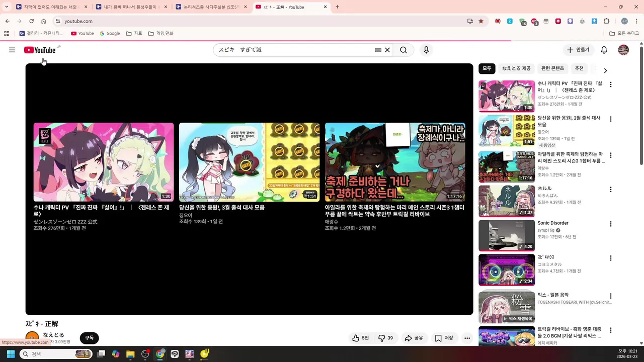Open File Explorer from taskbar
The width and height of the screenshot is (644, 362).
point(130,354)
